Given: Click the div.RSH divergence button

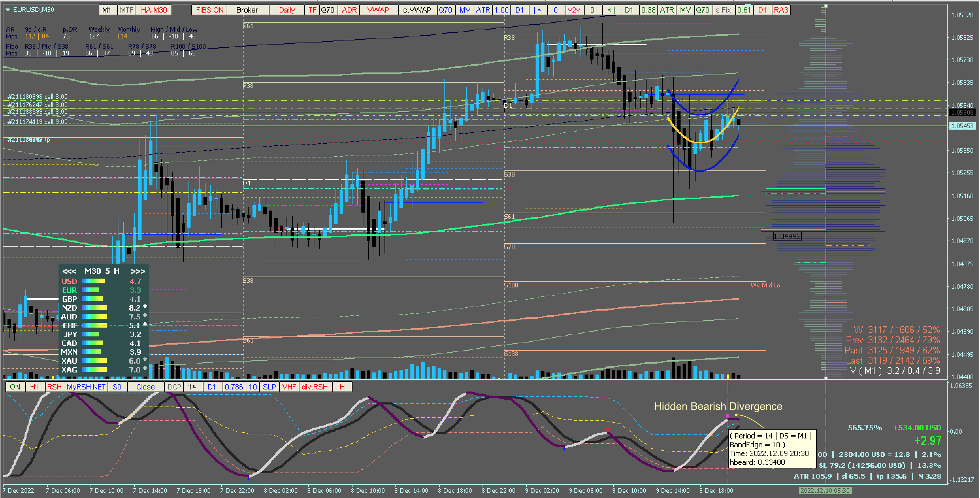Looking at the screenshot, I should coord(314,387).
